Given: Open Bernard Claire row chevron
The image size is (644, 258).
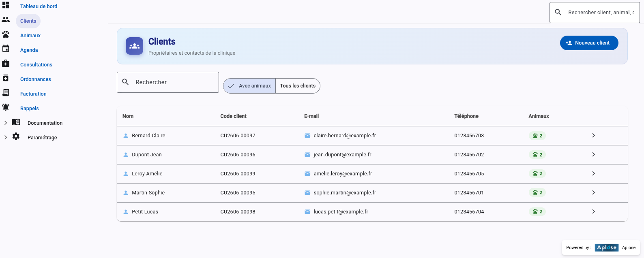Looking at the screenshot, I should (593, 135).
